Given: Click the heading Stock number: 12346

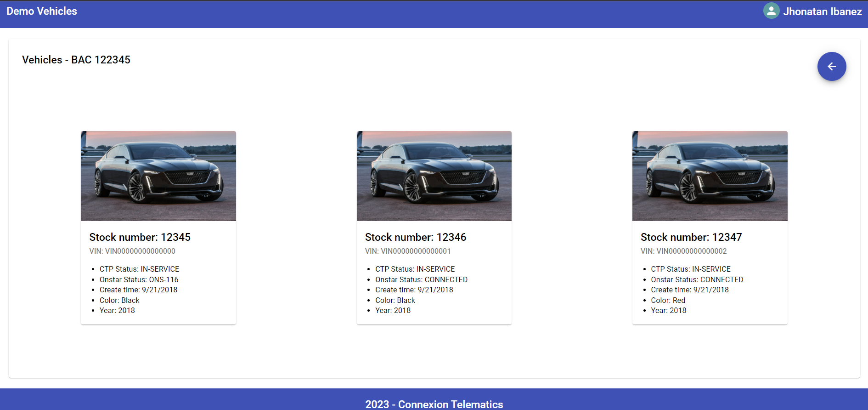Looking at the screenshot, I should point(416,237).
